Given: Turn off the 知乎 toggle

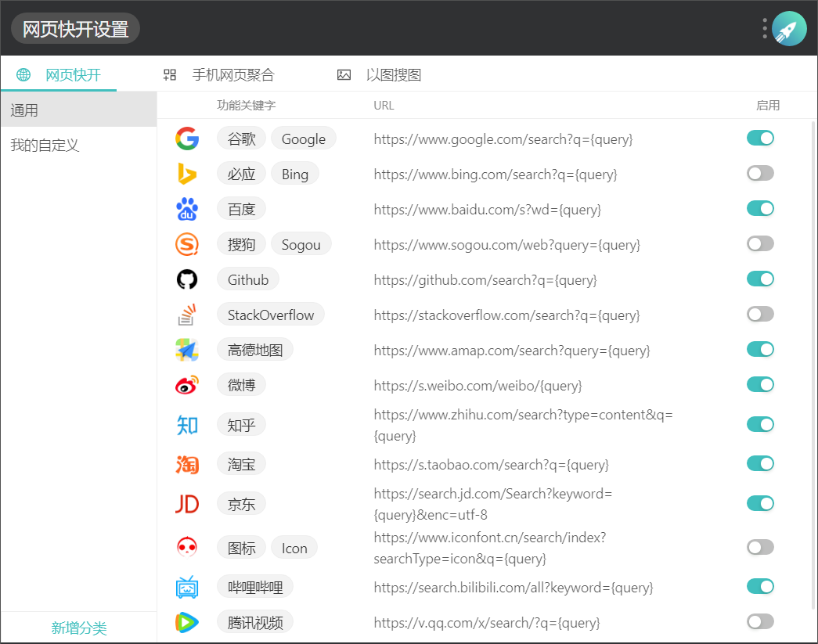Looking at the screenshot, I should click(x=760, y=424).
